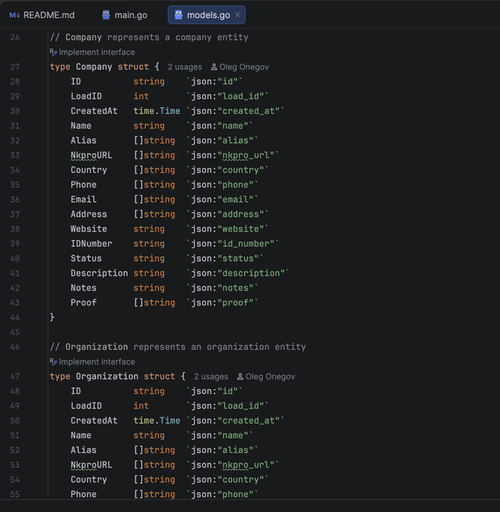Open the README.md tab
This screenshot has height=512, width=500.
(x=42, y=15)
